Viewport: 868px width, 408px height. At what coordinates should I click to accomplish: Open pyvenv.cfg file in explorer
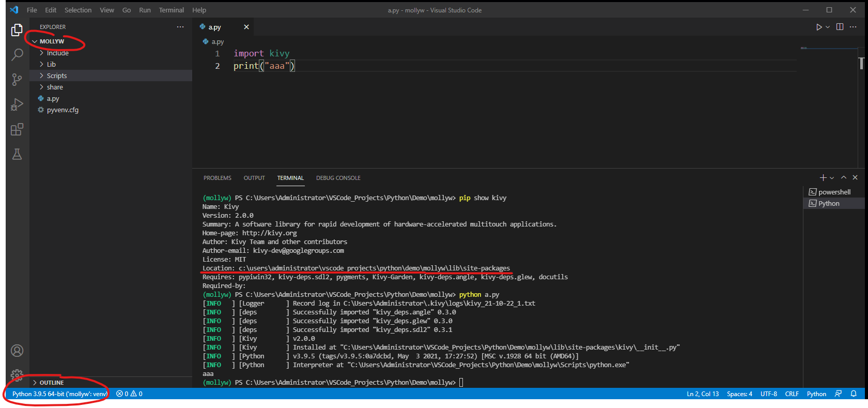111,110
